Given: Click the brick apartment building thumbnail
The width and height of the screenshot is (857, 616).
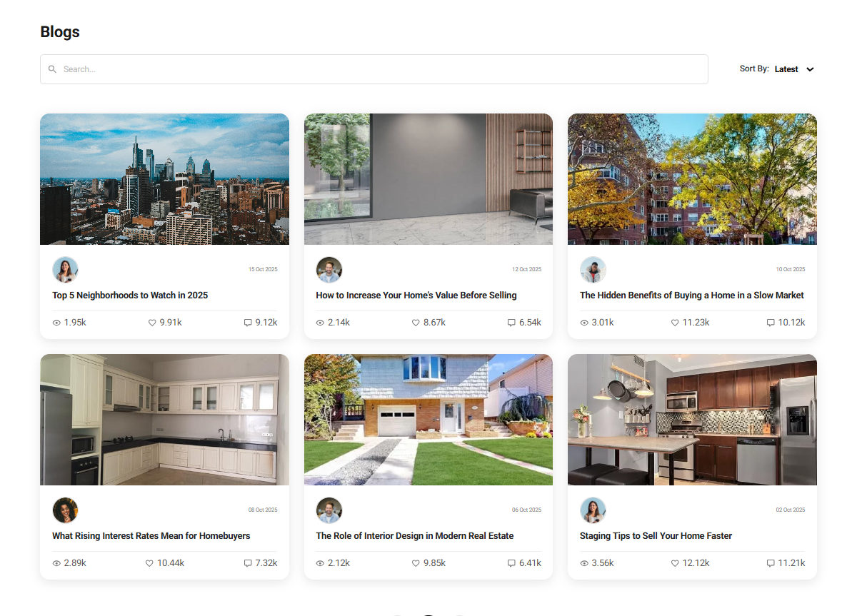Looking at the screenshot, I should pyautogui.click(x=692, y=179).
